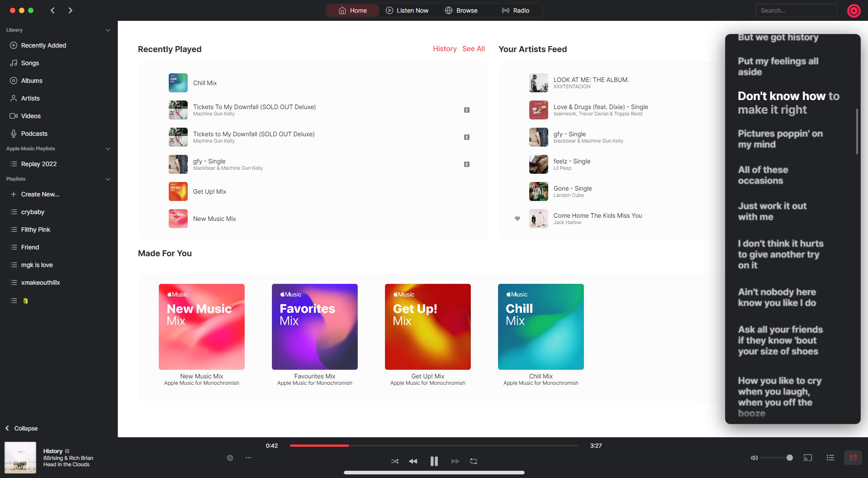
Task: Pause the current song
Action: 434,461
